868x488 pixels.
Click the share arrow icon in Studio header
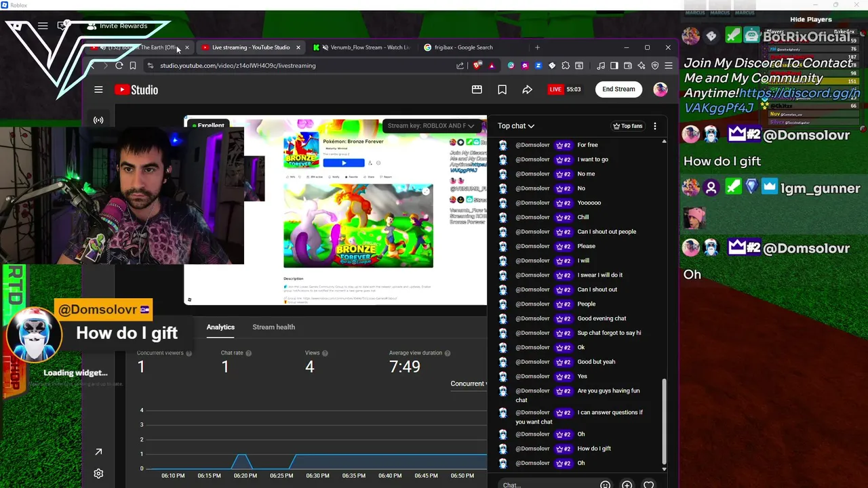pyautogui.click(x=527, y=89)
